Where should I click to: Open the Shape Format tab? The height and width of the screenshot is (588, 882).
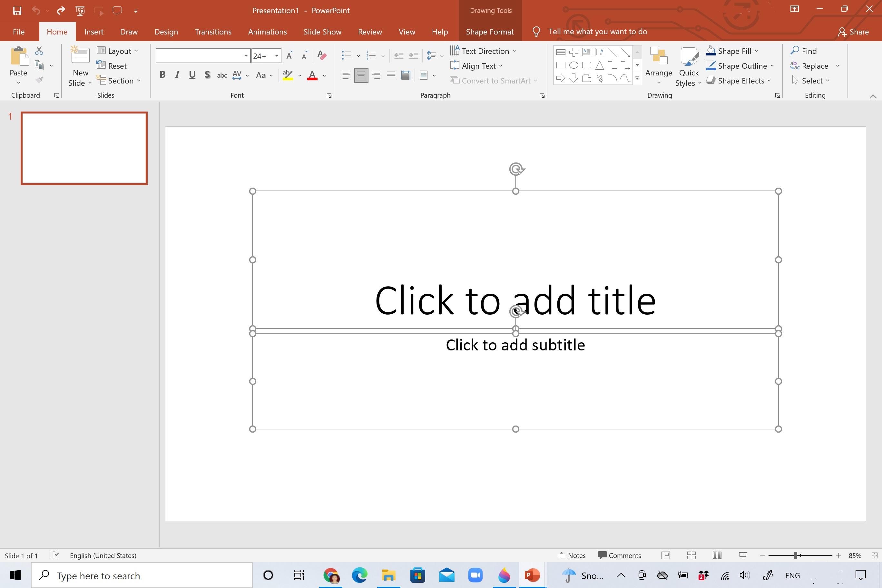coord(489,32)
